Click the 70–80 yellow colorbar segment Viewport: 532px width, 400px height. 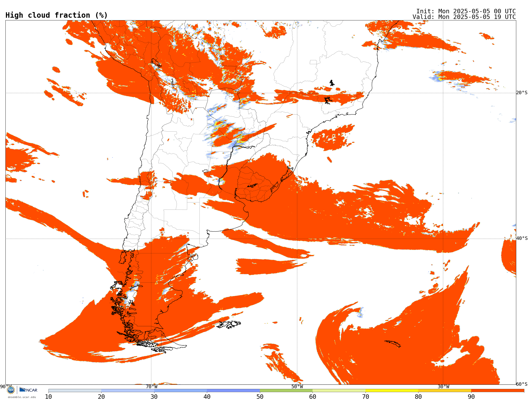(392, 391)
